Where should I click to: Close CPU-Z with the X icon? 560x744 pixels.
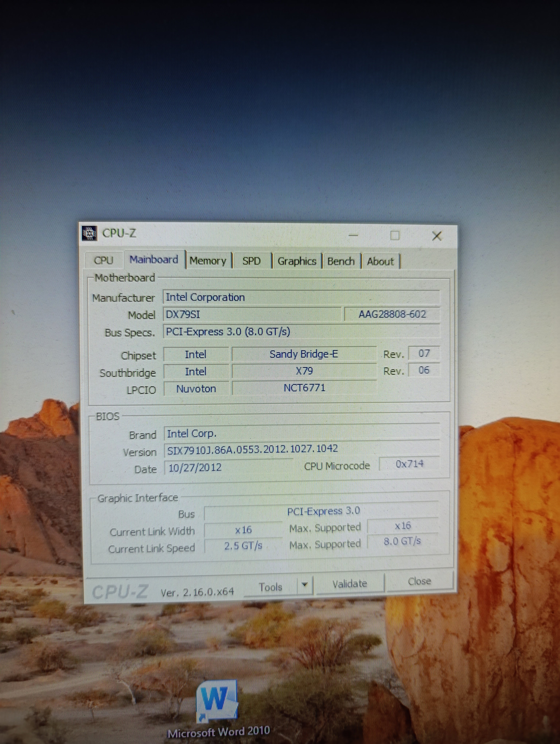(x=437, y=236)
